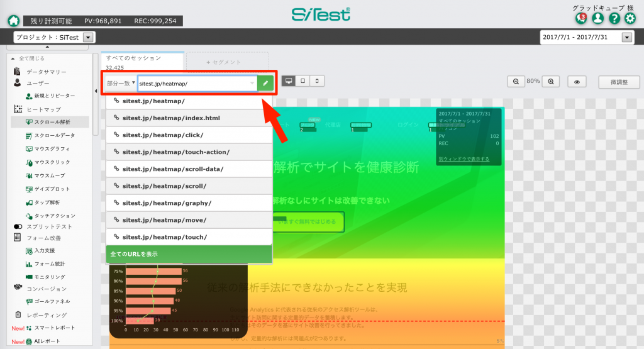Choose sitest.jp/heatmap/touch/ suggestion
The width and height of the screenshot is (644, 349).
point(189,237)
